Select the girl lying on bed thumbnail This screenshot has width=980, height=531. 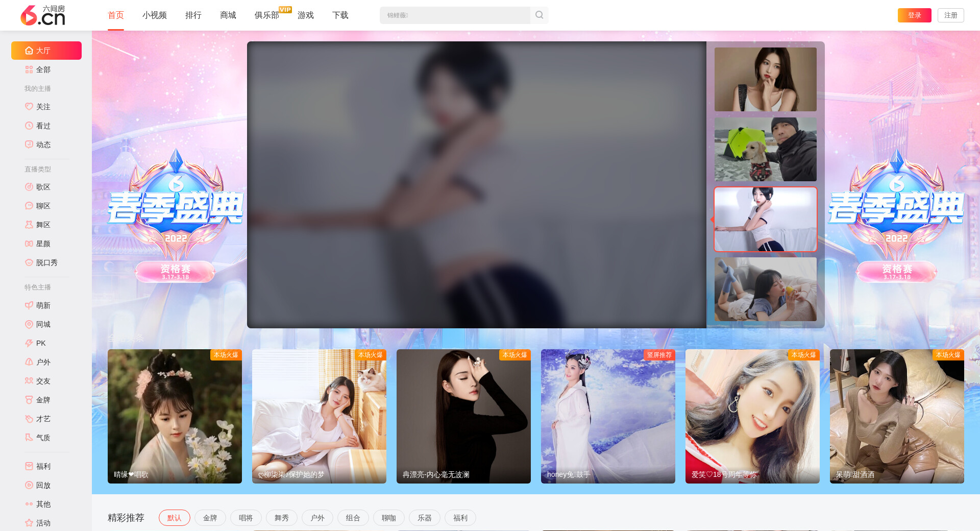(x=766, y=289)
